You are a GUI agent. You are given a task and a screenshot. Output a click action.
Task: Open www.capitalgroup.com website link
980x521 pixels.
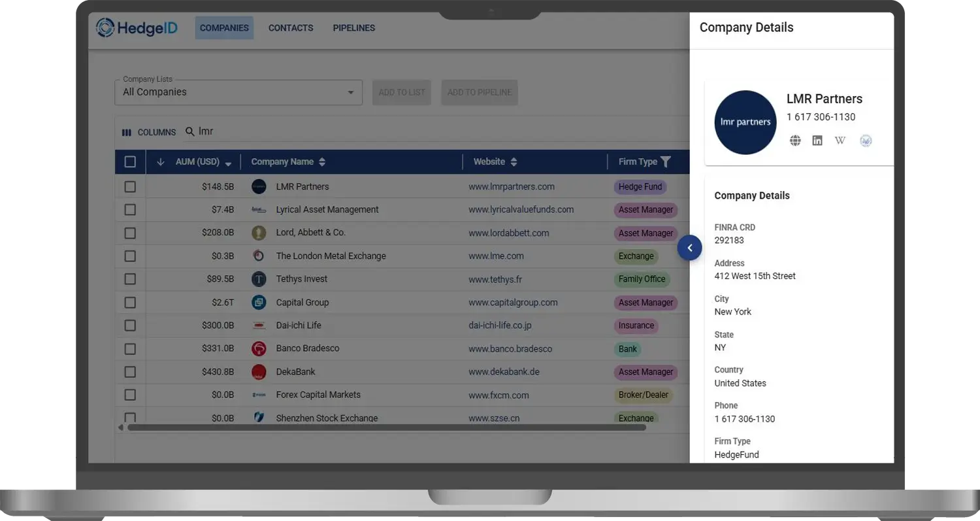(513, 303)
